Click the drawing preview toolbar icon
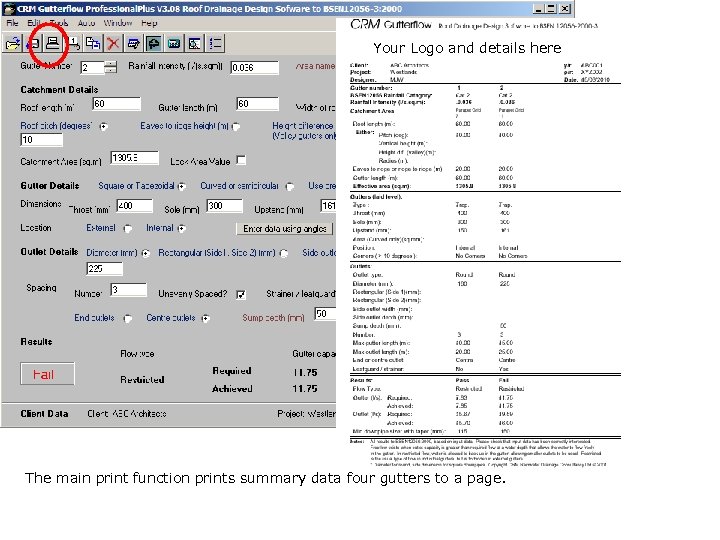720x540 pixels. point(194,44)
